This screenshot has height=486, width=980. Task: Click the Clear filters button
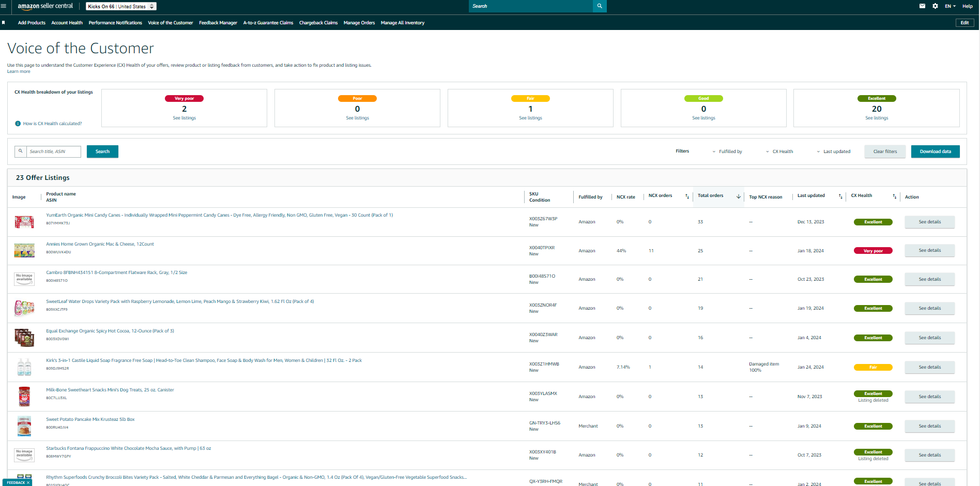point(885,151)
